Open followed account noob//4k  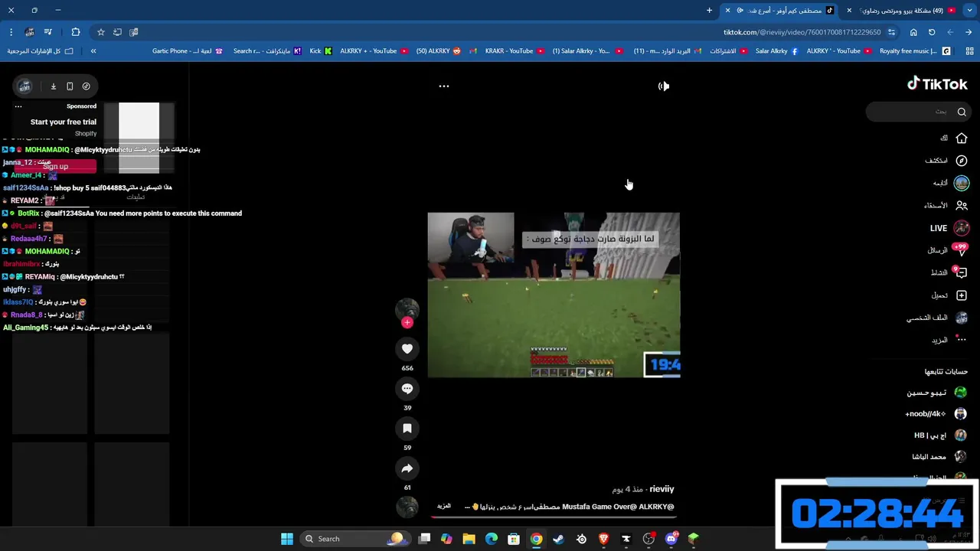(936, 414)
